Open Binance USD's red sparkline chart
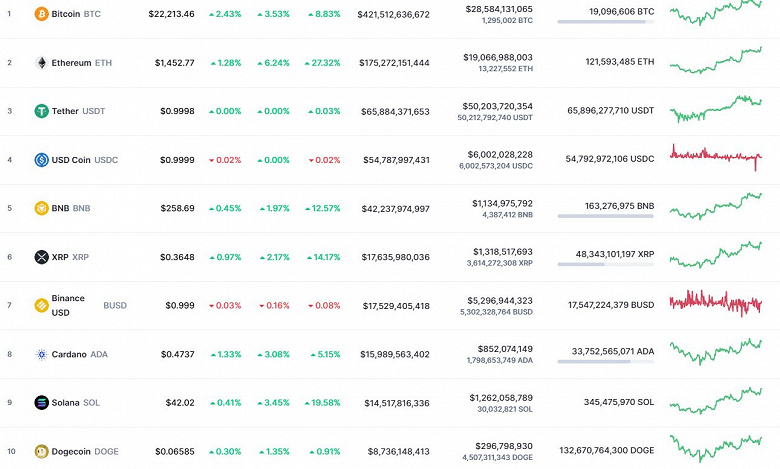780x469 pixels. 716,302
